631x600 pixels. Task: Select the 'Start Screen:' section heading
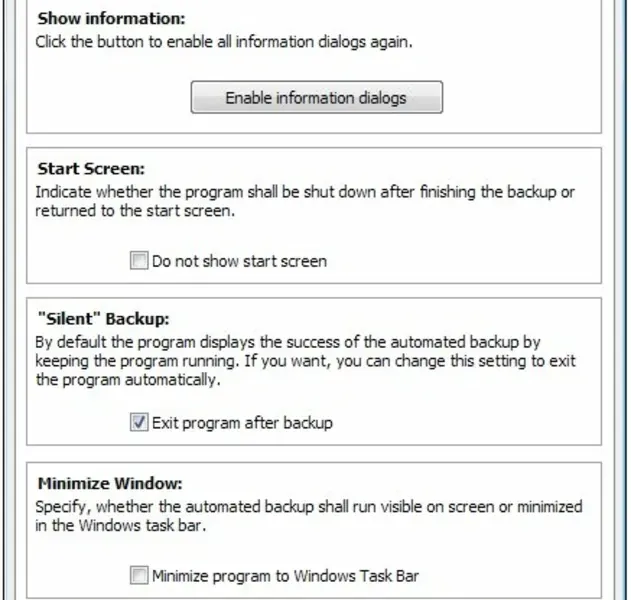[x=91, y=169]
